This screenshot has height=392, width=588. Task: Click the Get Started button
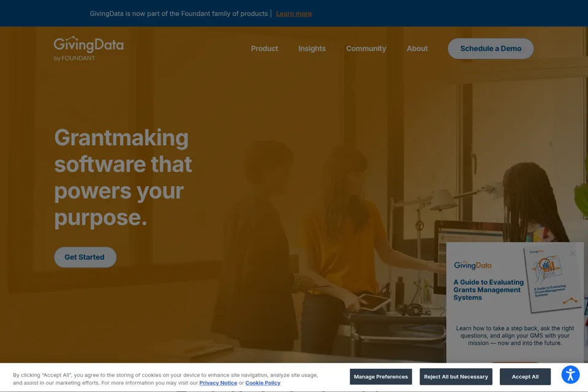tap(85, 257)
